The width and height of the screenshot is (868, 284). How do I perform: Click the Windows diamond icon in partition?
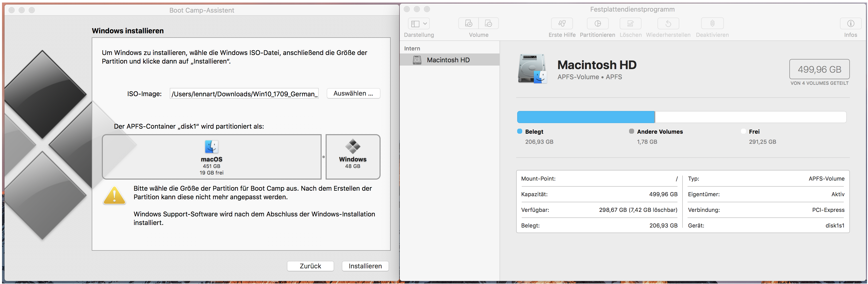click(353, 146)
